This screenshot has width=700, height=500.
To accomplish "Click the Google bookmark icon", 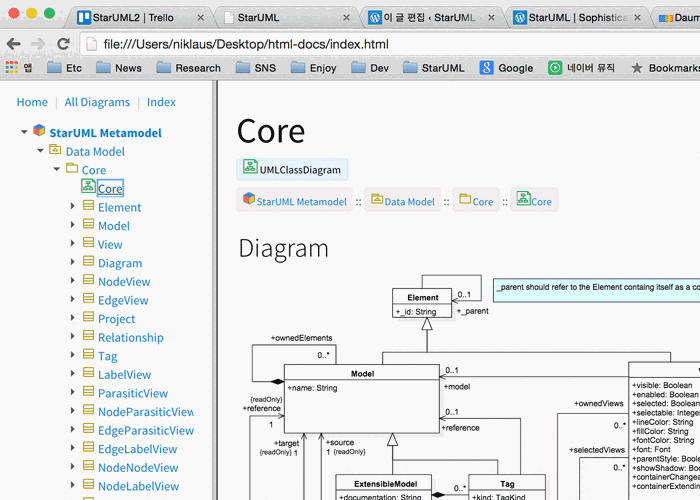I will 486,68.
